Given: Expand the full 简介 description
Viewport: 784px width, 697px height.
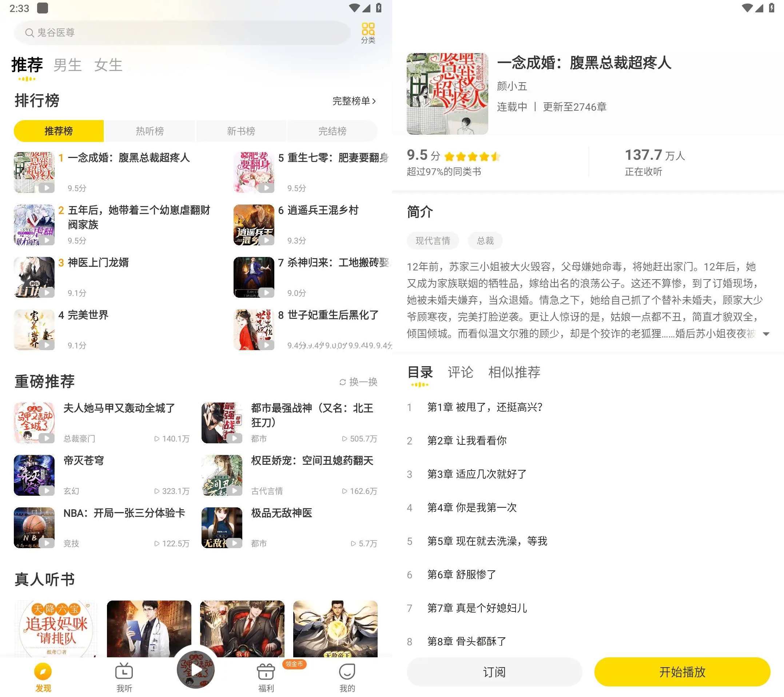Looking at the screenshot, I should pyautogui.click(x=767, y=334).
